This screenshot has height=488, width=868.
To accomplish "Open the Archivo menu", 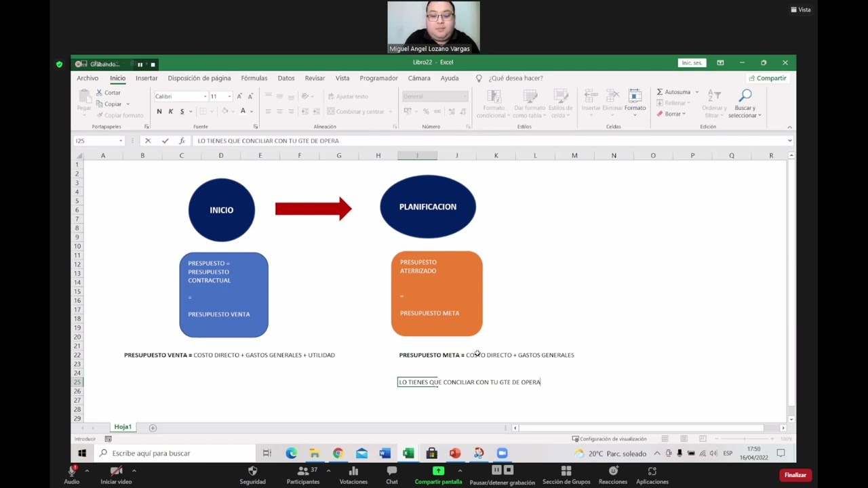I will 87,78.
